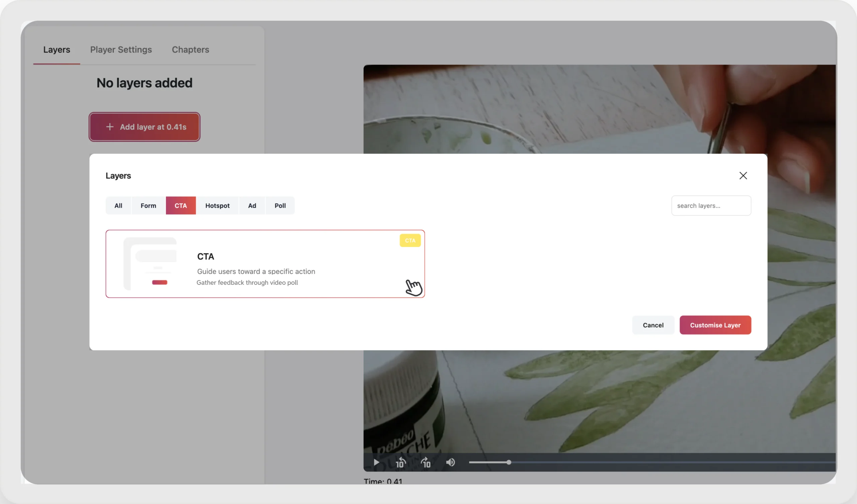
Task: Close the Layers dialog with X
Action: (743, 175)
